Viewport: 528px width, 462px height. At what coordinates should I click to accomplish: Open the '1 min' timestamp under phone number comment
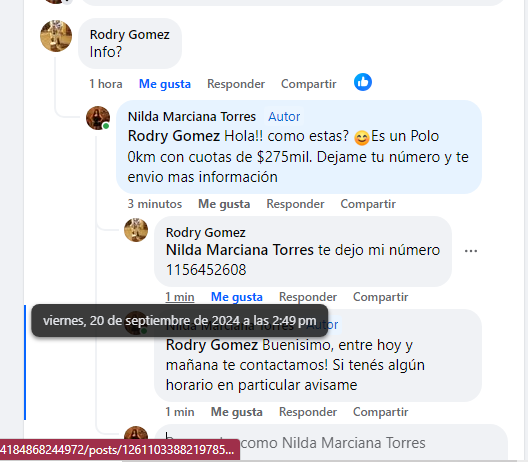(x=180, y=297)
